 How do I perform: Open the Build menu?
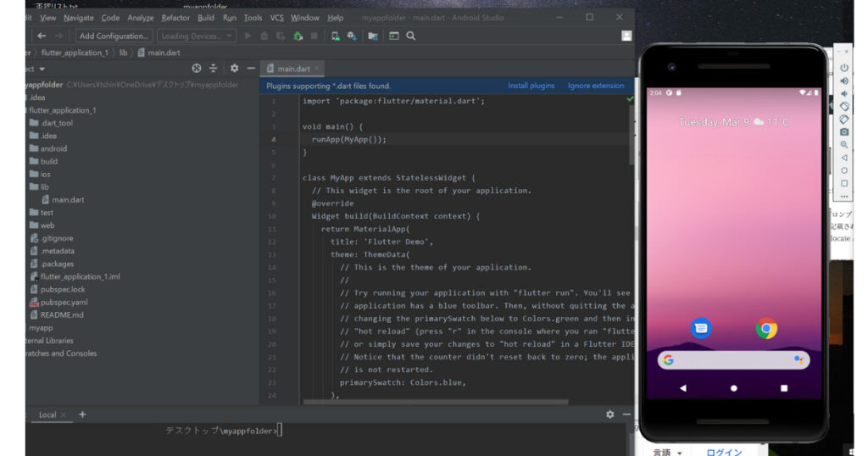[206, 18]
